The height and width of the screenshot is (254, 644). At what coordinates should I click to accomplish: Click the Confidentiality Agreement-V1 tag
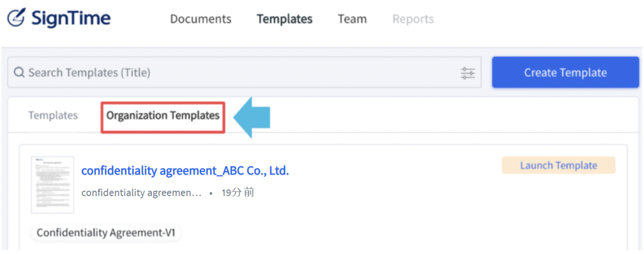click(106, 233)
